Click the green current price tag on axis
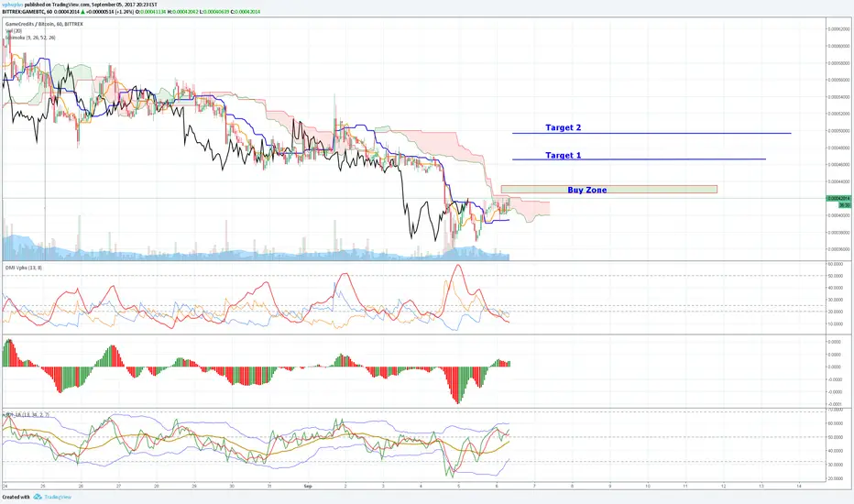Viewport: 854px width, 504px height. pos(839,198)
